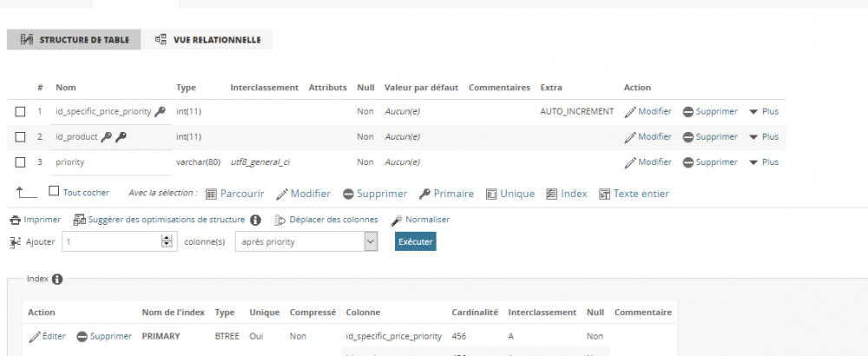Tick the checkbox for priority row
This screenshot has width=868, height=356.
click(x=20, y=162)
